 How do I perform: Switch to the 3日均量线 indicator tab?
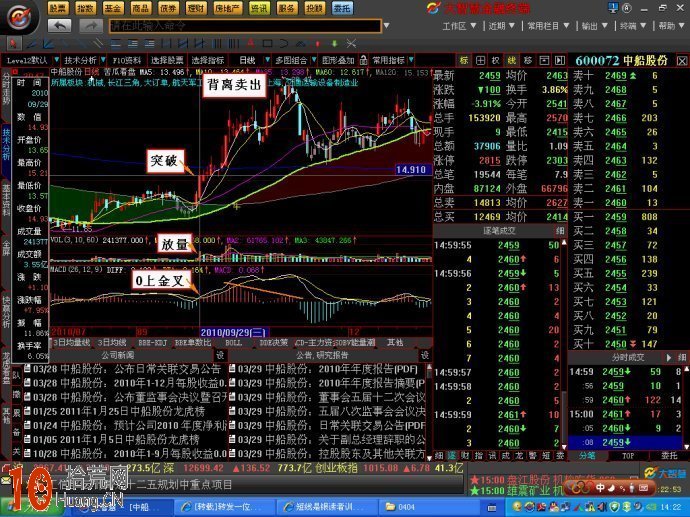click(72, 342)
